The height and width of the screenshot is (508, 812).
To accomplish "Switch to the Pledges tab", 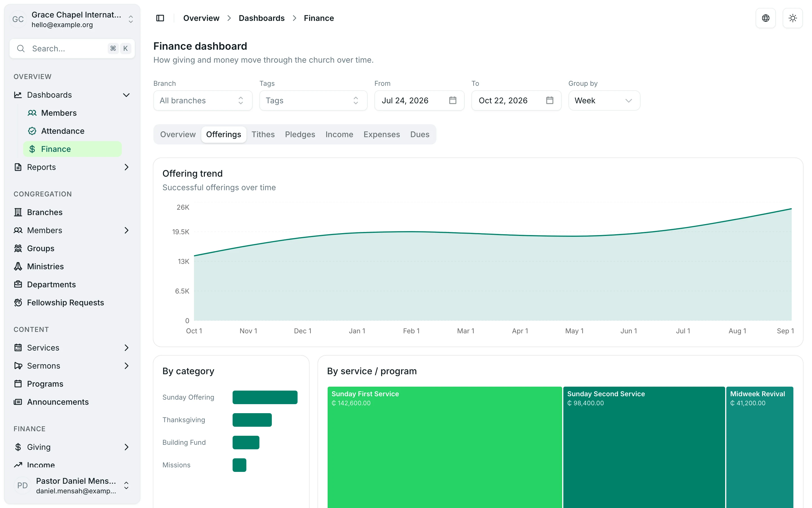I will tap(300, 134).
